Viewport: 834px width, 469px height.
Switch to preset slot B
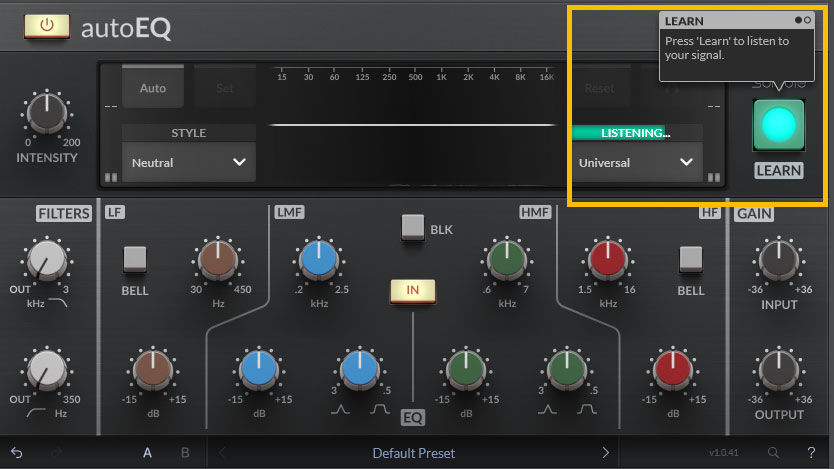(185, 453)
